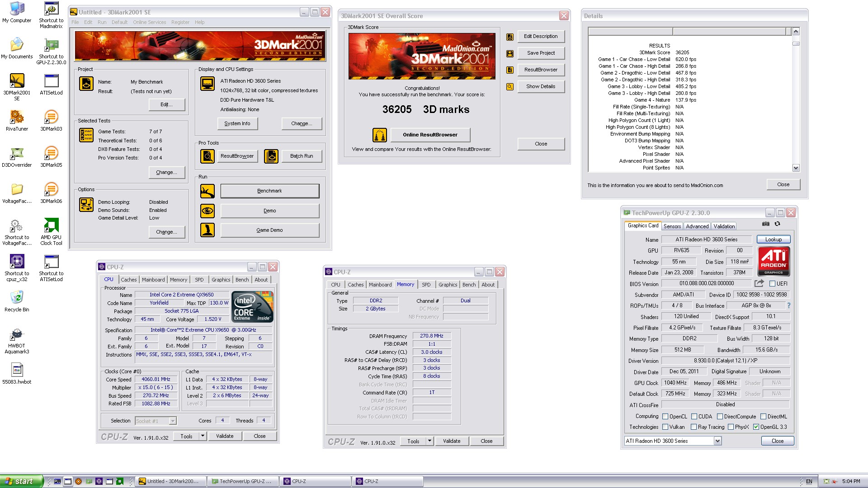The image size is (868, 488).
Task: Click the Demo eye icon in 3DMark2001
Action: [x=208, y=211]
